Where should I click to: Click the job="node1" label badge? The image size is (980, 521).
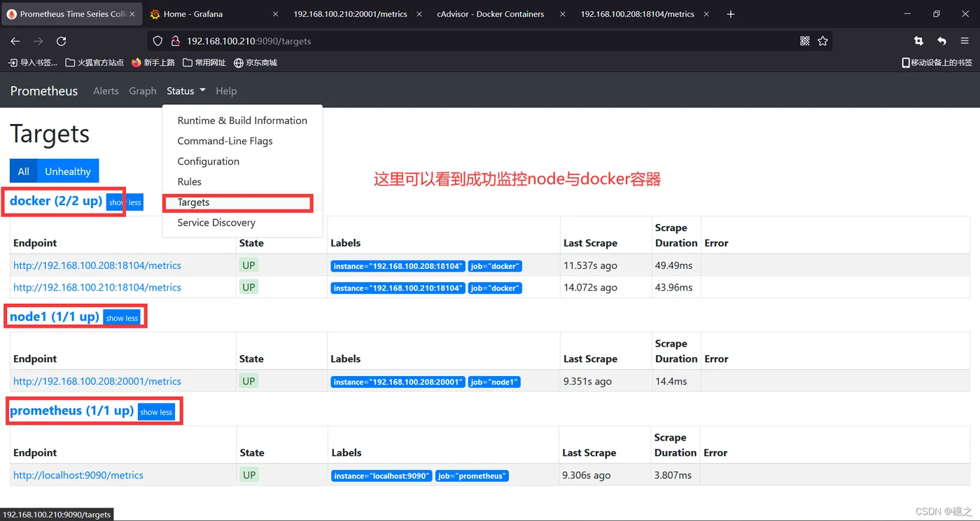pos(494,382)
